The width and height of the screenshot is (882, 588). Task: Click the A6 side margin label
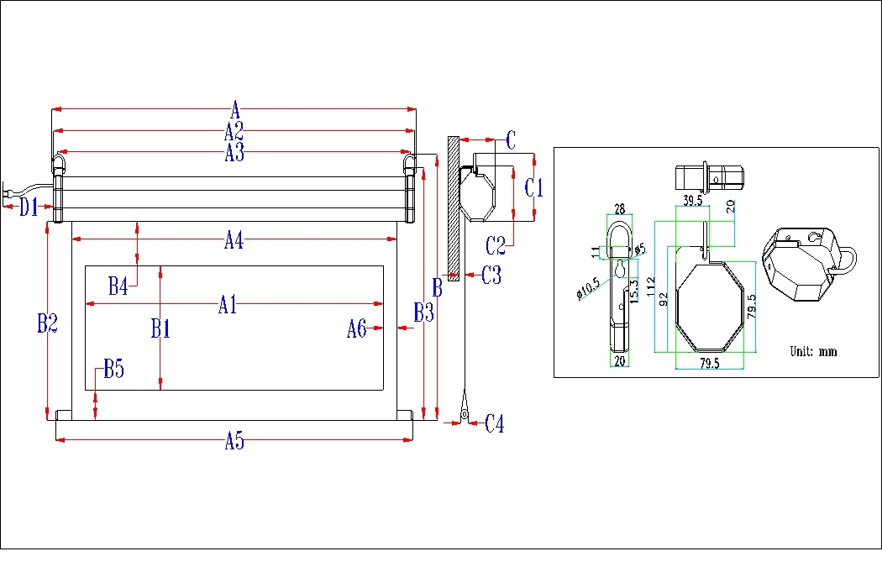pyautogui.click(x=356, y=328)
